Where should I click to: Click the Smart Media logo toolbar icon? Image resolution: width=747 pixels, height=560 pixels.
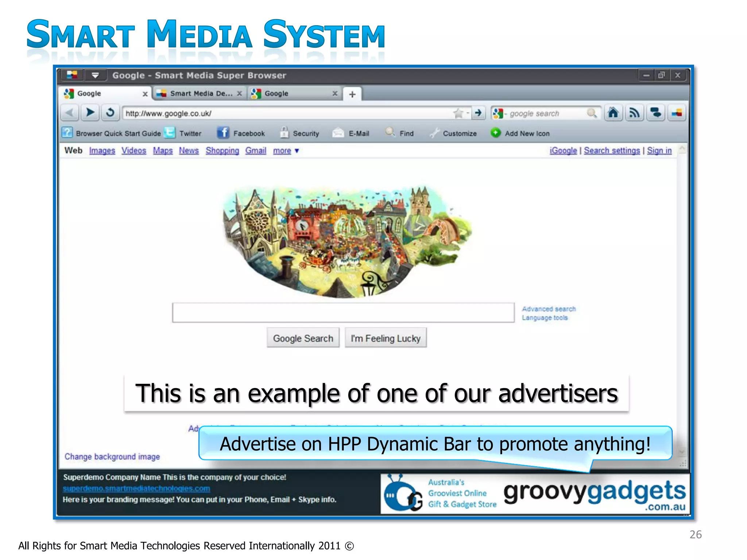pyautogui.click(x=677, y=113)
